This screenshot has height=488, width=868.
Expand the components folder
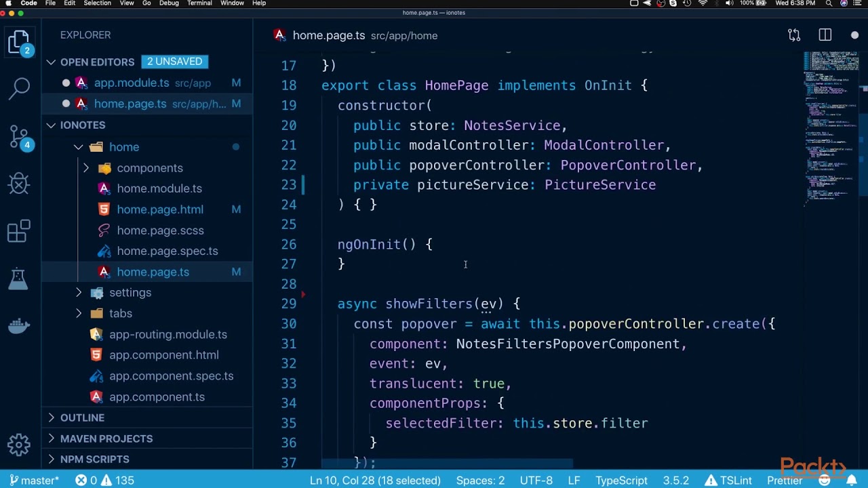(86, 167)
